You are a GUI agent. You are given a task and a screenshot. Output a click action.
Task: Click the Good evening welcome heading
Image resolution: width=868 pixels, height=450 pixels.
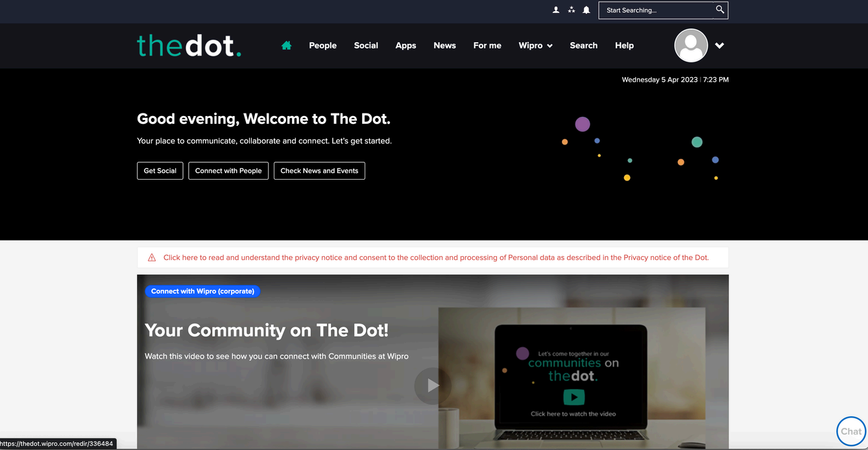coord(263,119)
